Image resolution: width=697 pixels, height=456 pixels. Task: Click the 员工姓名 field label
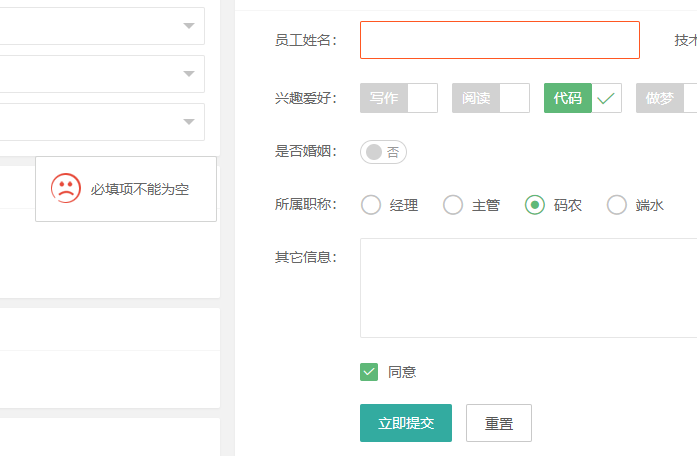click(x=305, y=40)
